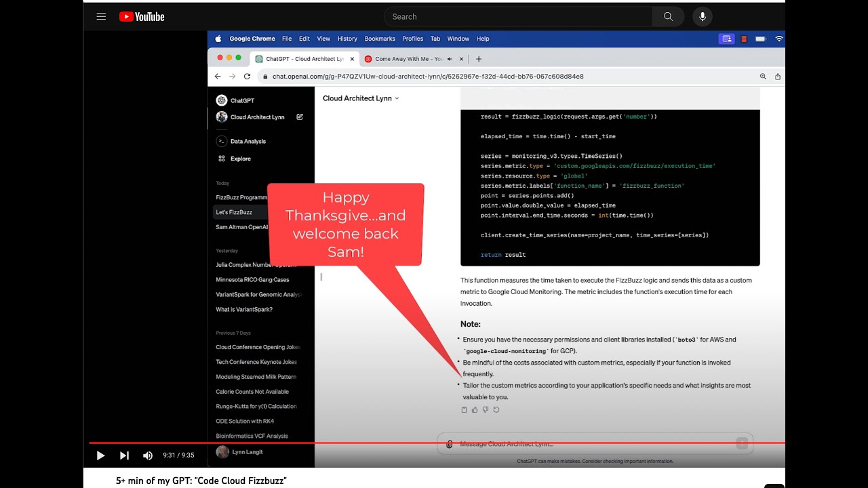Reload the ChatGPT page
Viewport: 868px width, 488px height.
coord(247,77)
